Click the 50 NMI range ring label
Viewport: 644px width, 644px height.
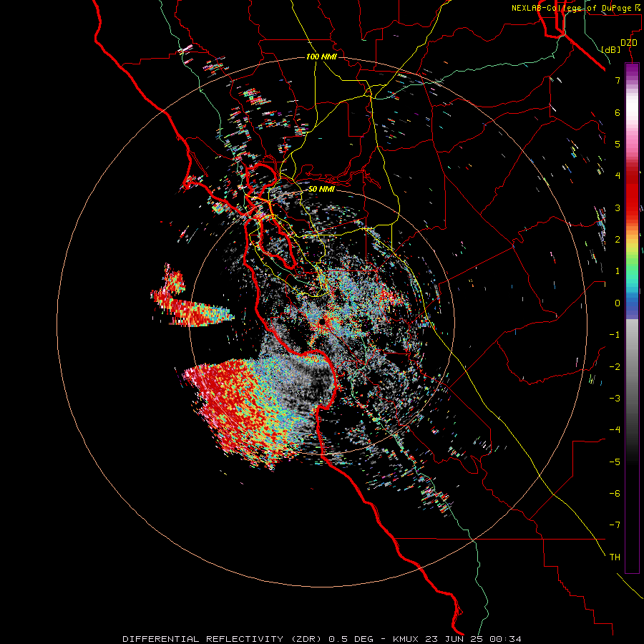[321, 189]
